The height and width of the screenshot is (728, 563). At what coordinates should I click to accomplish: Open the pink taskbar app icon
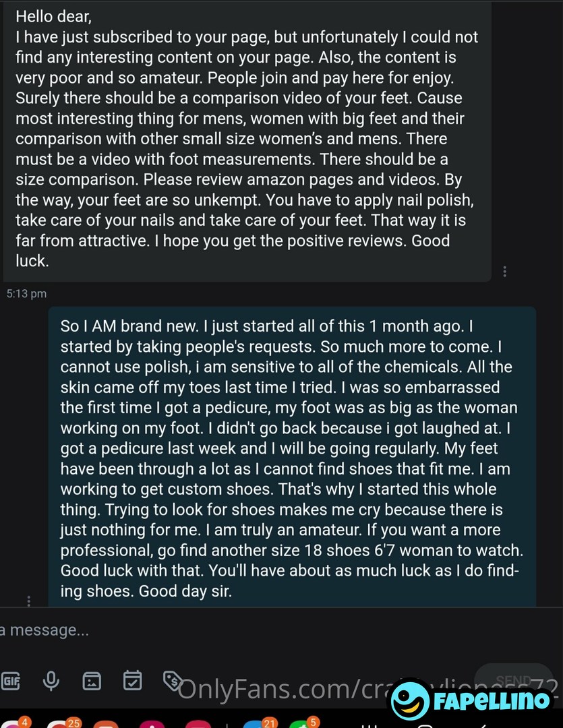[152, 724]
